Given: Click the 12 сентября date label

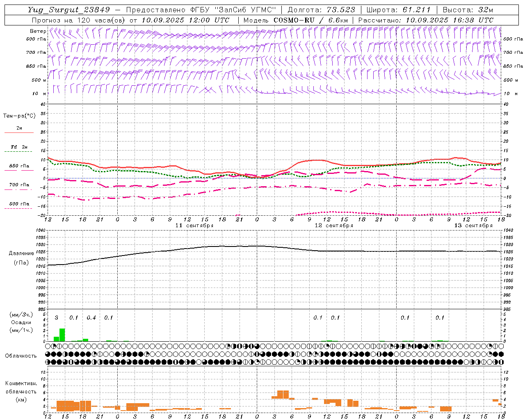Looking at the screenshot, I should tap(334, 226).
